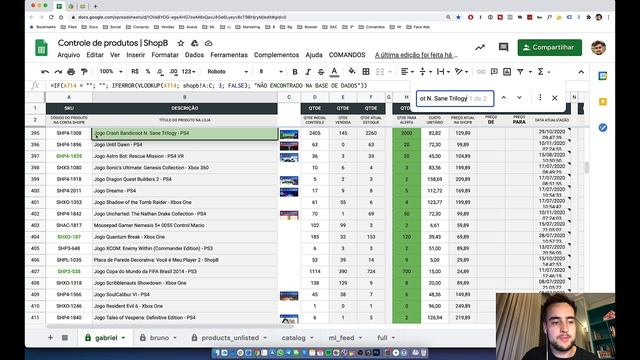
Task: Toggle italic formatting
Action: pyautogui.click(x=308, y=72)
